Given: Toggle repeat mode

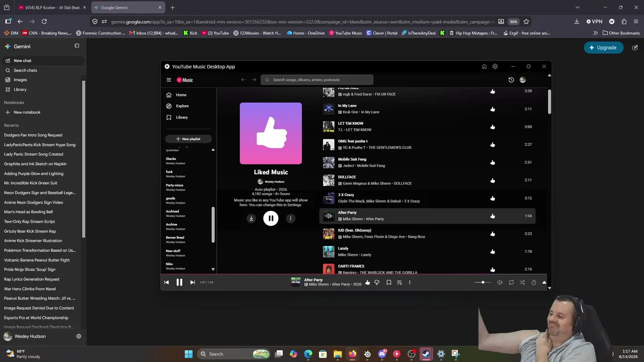Looking at the screenshot, I should click(511, 283).
